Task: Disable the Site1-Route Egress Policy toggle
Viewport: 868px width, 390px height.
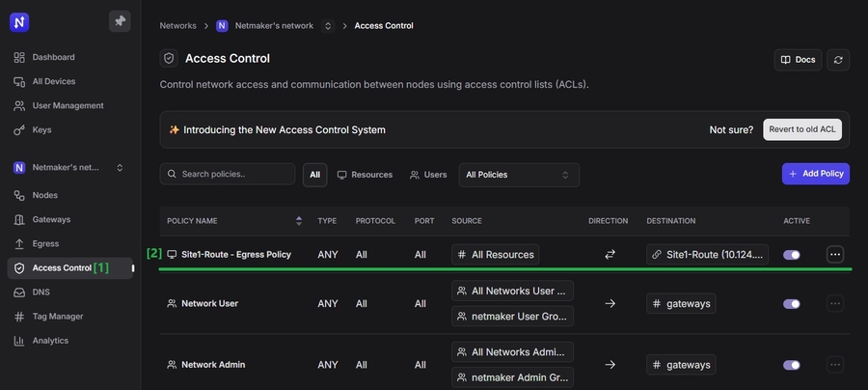Action: [792, 255]
